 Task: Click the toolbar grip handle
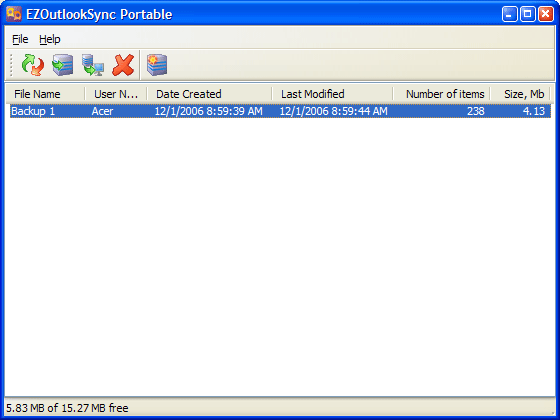pyautogui.click(x=11, y=65)
